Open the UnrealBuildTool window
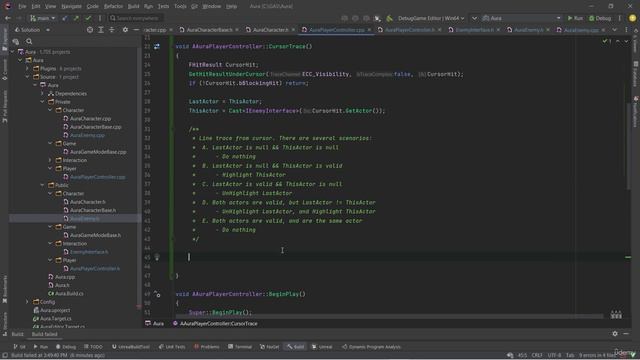The width and height of the screenshot is (640, 360). click(131, 347)
